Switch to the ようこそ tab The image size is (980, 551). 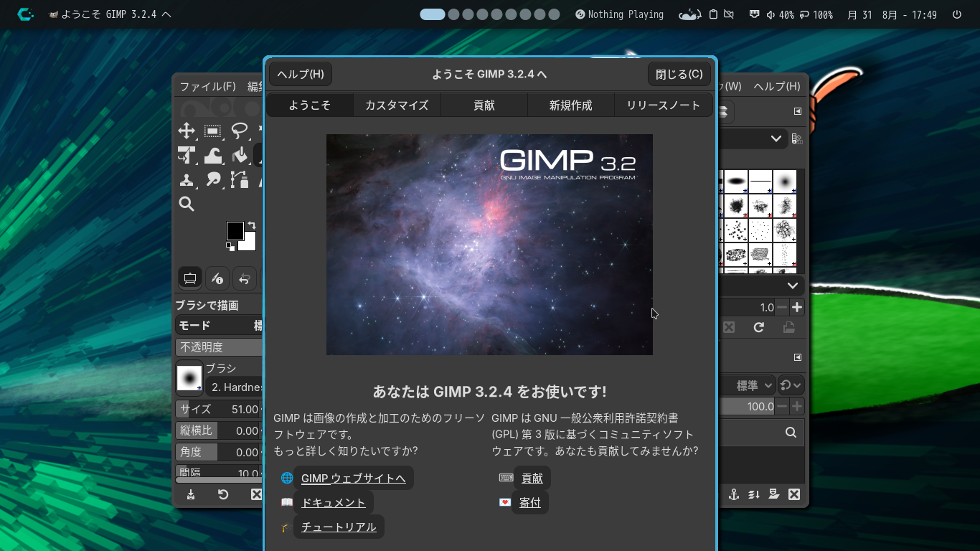tap(310, 105)
